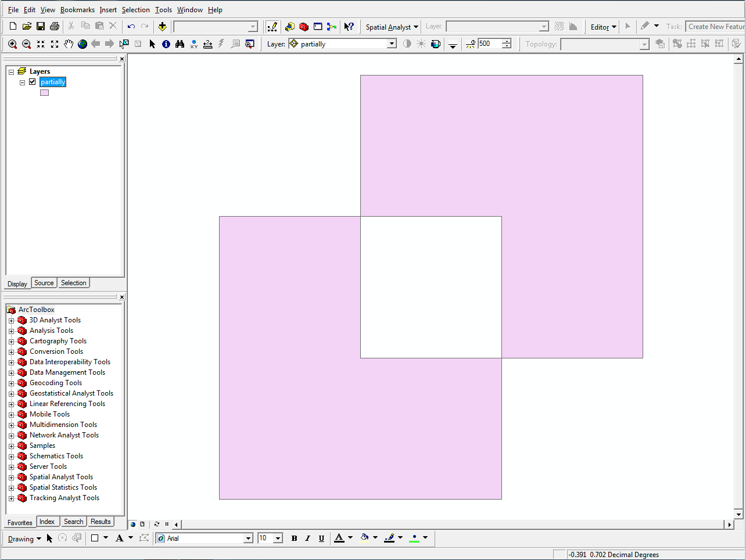Click the Full Extent globe icon
The image size is (746, 560).
[83, 44]
